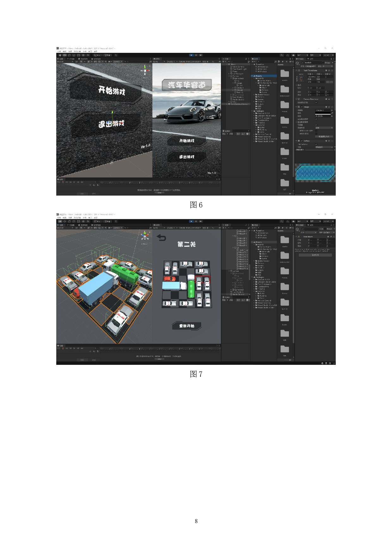Image resolution: width=392 pixels, height=555 pixels.
Task: Toggle the Button component enable checkbox
Action: (302, 141)
